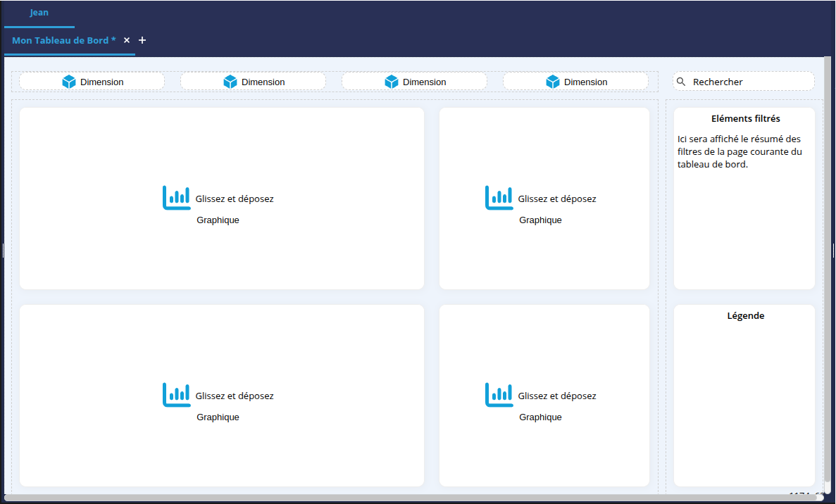This screenshot has width=836, height=504.
Task: Click the bar chart icon in the top-left placeholder
Action: [176, 198]
